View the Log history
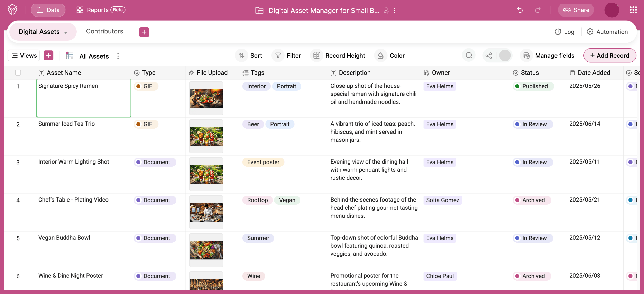This screenshot has height=294, width=644. click(x=564, y=32)
